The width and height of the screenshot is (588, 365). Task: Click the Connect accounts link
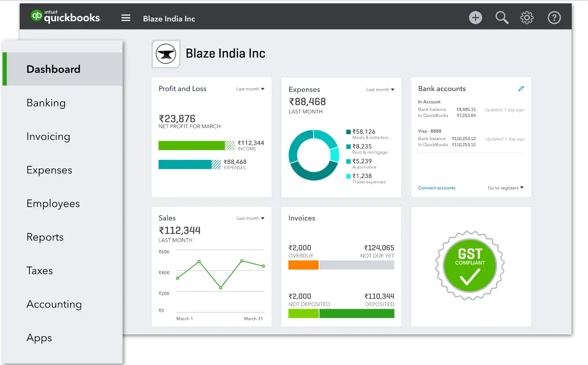[437, 188]
